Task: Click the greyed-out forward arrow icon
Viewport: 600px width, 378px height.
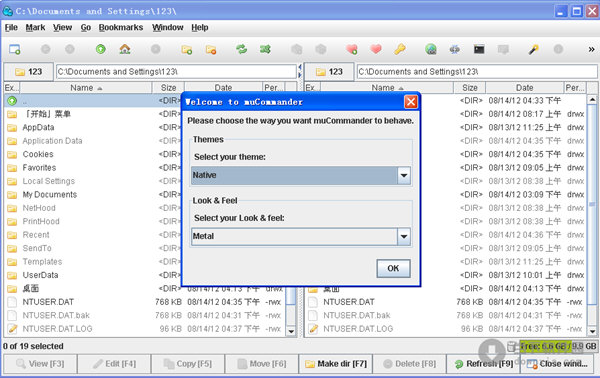Action: pos(70,49)
